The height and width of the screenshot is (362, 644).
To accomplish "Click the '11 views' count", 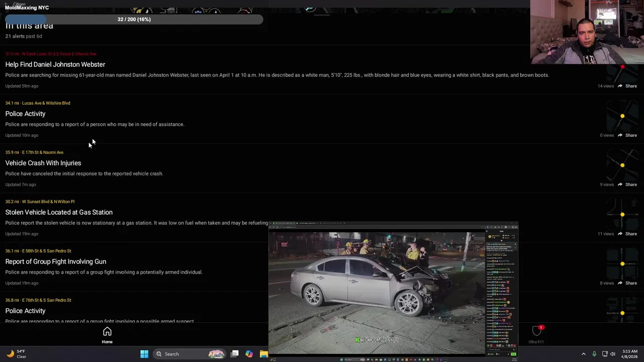I will (x=606, y=234).
